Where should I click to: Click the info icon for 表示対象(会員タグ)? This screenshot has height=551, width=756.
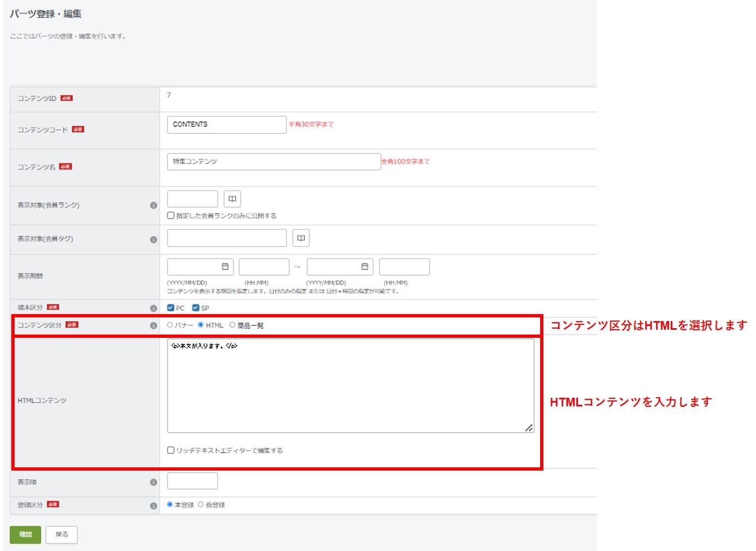pos(153,239)
